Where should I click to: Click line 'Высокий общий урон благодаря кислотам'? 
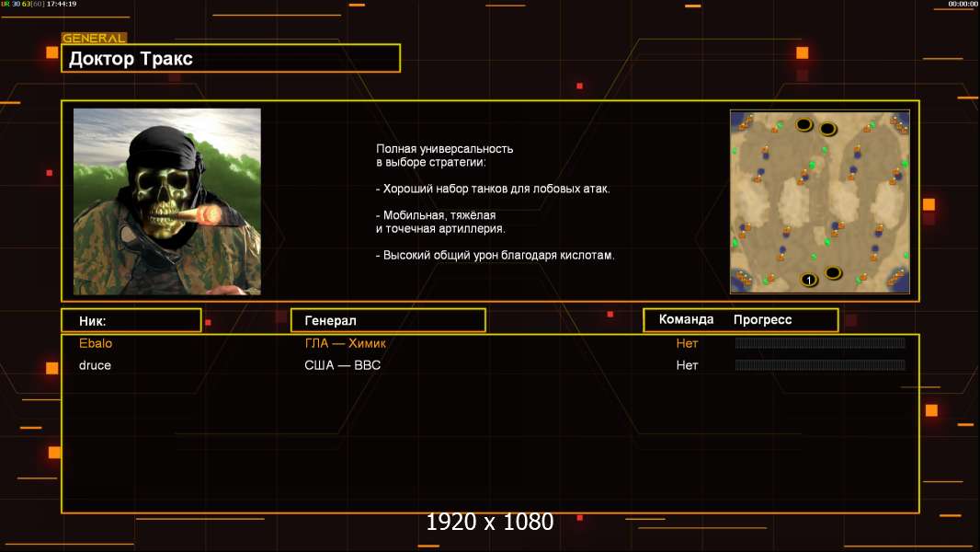[x=495, y=255]
